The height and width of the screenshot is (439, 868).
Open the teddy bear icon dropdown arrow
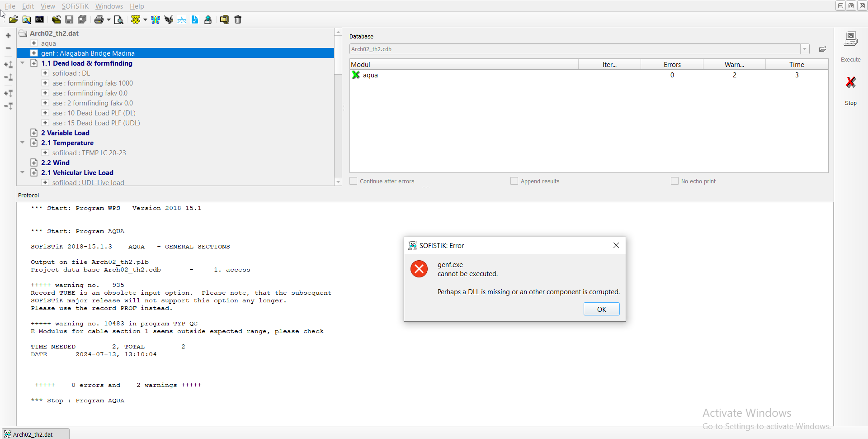[x=145, y=20]
